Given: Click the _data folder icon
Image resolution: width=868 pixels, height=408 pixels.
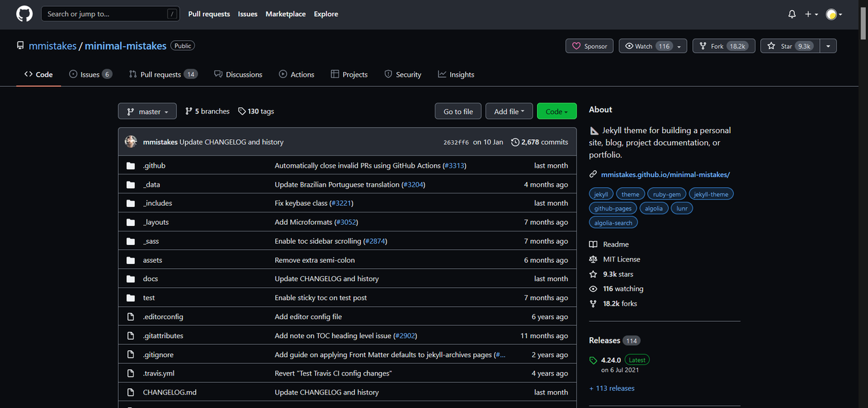Looking at the screenshot, I should (131, 185).
